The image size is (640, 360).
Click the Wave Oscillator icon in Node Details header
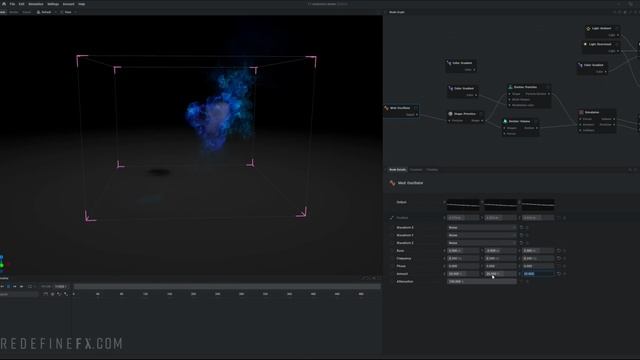tap(392, 183)
